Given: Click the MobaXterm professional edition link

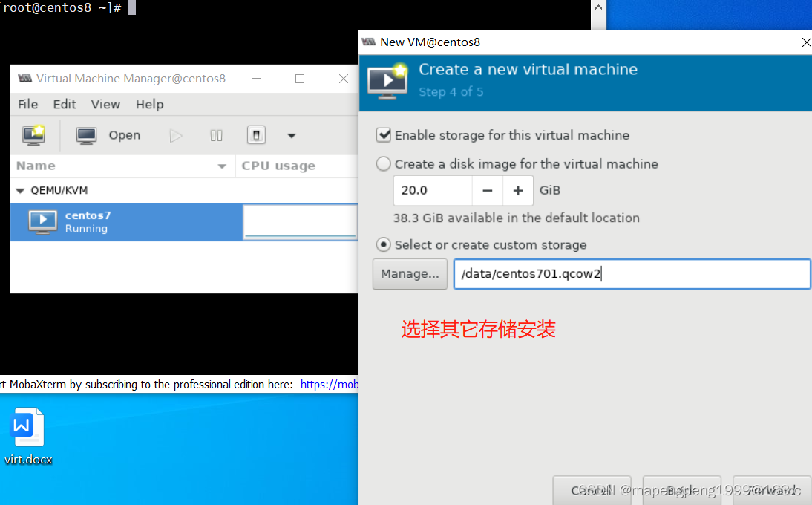Looking at the screenshot, I should 330,384.
